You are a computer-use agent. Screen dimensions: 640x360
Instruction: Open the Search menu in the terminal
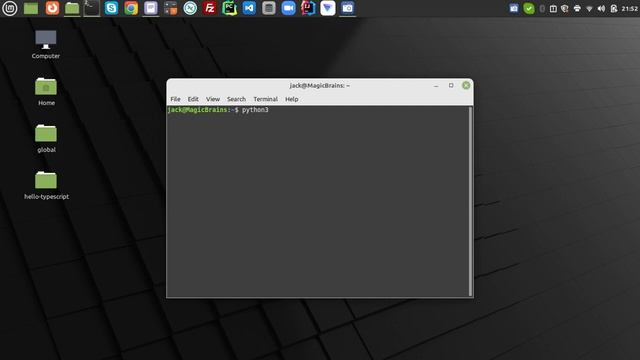(x=236, y=99)
